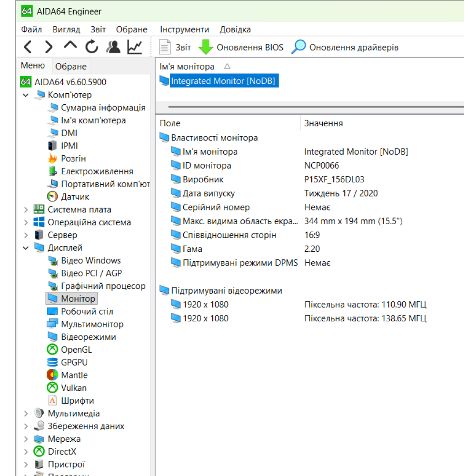Open the Обране menu in menu bar

pos(131,30)
